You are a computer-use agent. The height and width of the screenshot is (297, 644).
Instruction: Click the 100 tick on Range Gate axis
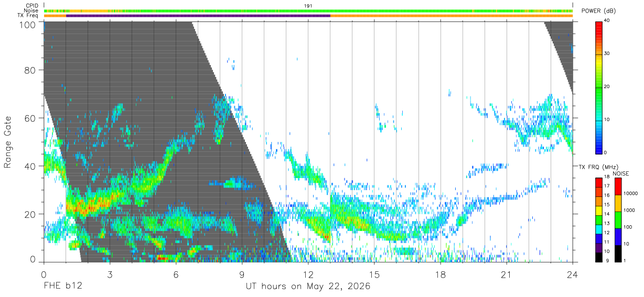coord(28,24)
